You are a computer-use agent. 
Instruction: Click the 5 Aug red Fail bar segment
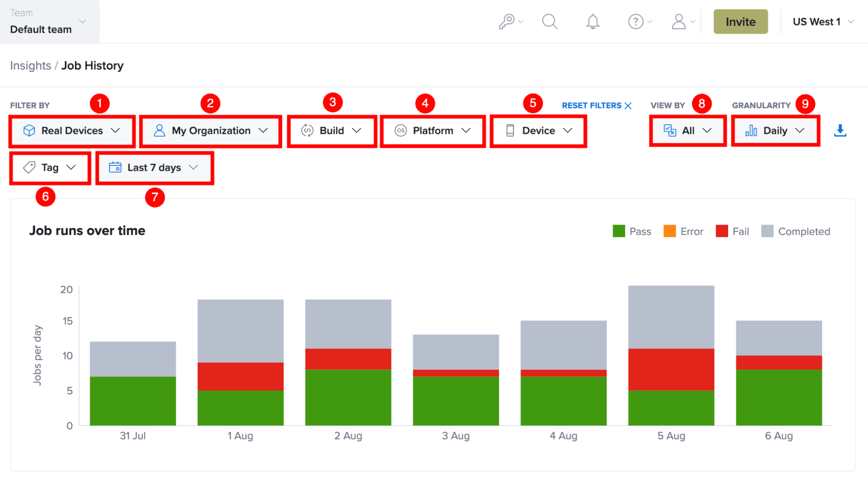pos(671,369)
